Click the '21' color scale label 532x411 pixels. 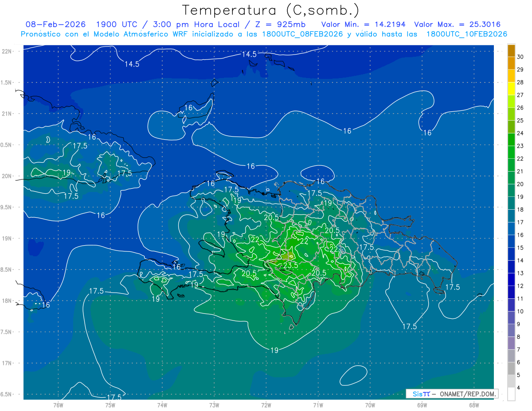[x=520, y=172]
